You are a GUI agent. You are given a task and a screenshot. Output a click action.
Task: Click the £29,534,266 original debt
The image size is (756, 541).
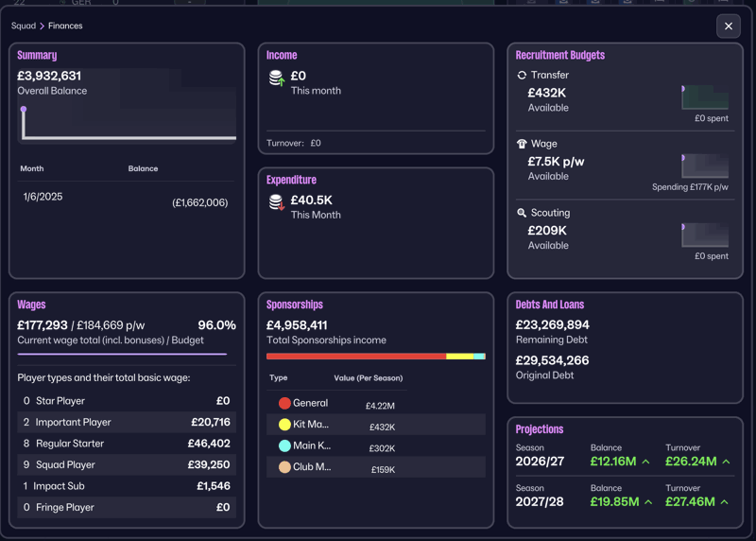[553, 360]
